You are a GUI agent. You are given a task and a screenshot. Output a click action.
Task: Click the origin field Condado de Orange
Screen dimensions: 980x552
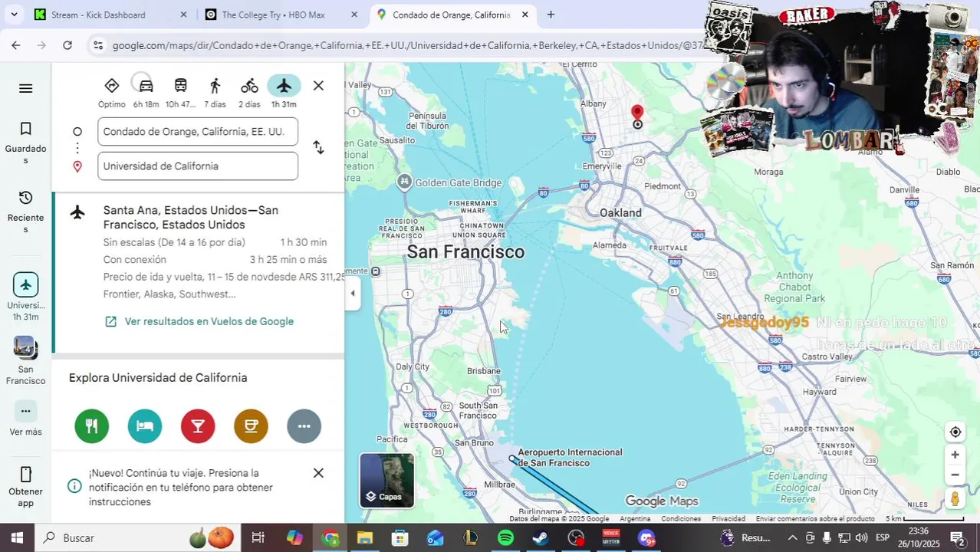coord(198,132)
